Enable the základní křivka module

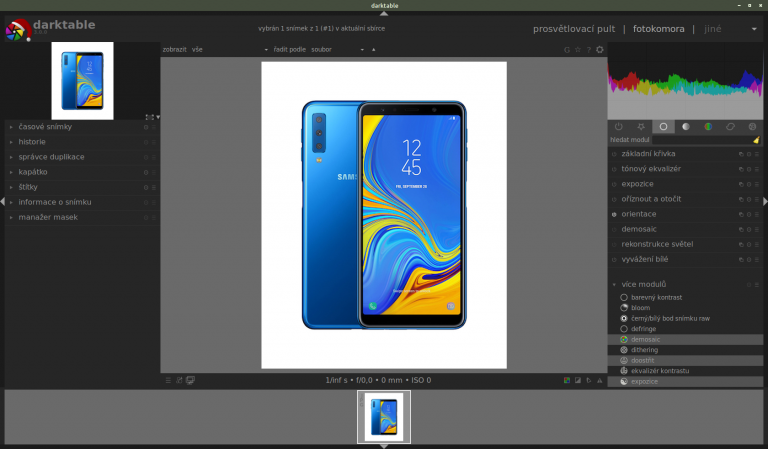point(614,155)
